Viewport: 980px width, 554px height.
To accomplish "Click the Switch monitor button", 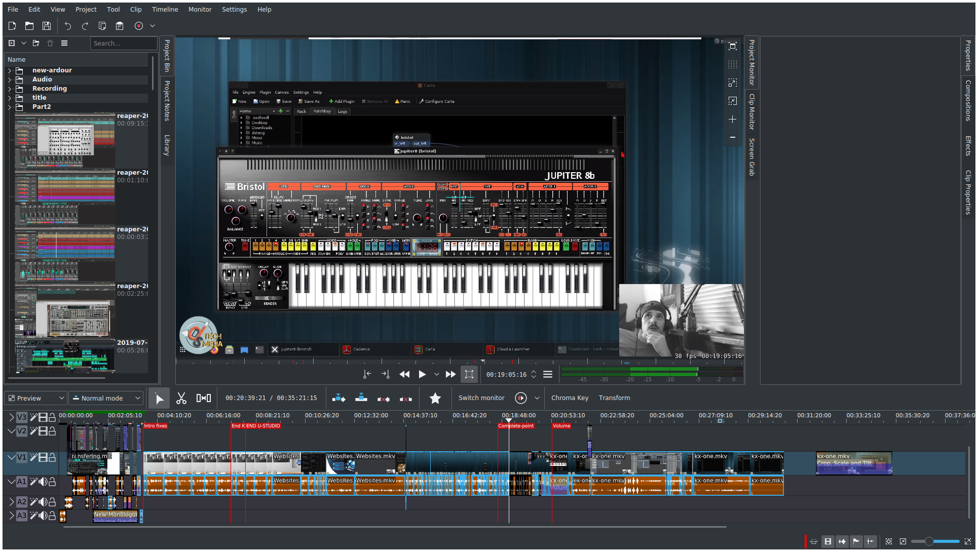I will point(481,398).
